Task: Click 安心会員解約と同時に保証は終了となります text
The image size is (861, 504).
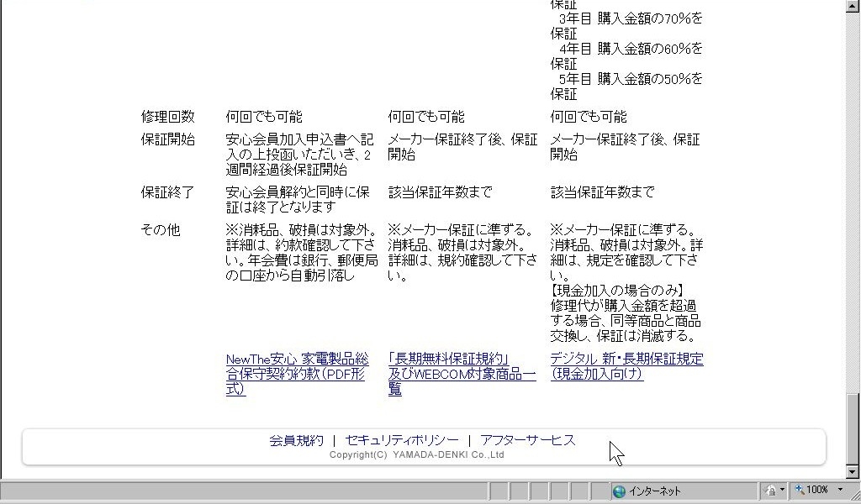Action: (x=298, y=200)
